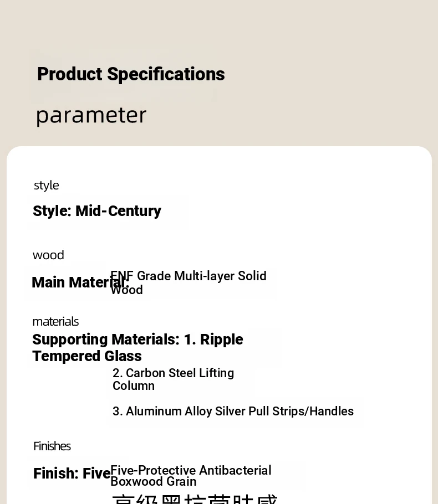
Task: Click the small 'style' label
Action: (46, 186)
